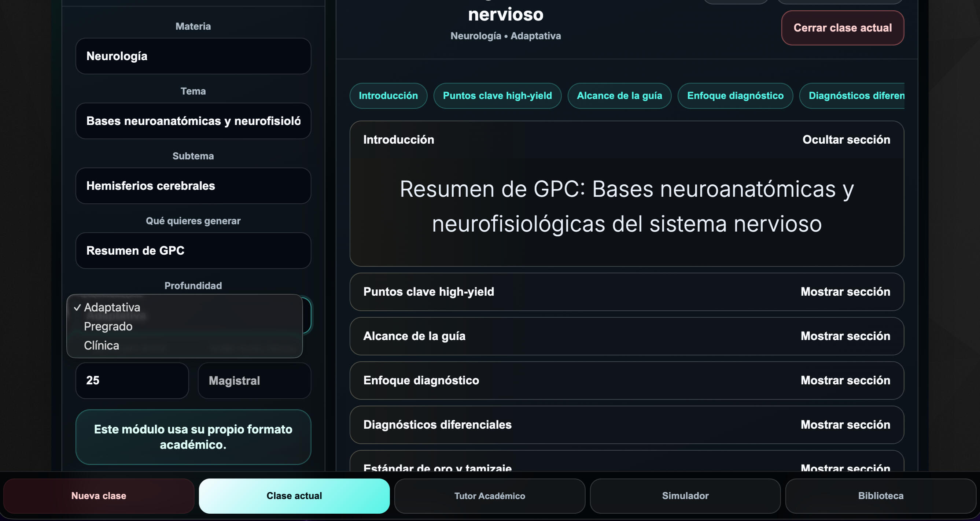Open the Simulador from bottom bar
Image resolution: width=980 pixels, height=521 pixels.
[x=685, y=496]
